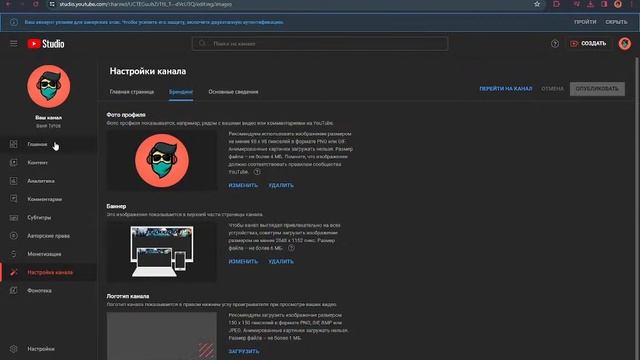Select Настройки канала in the sidebar

(x=49, y=272)
